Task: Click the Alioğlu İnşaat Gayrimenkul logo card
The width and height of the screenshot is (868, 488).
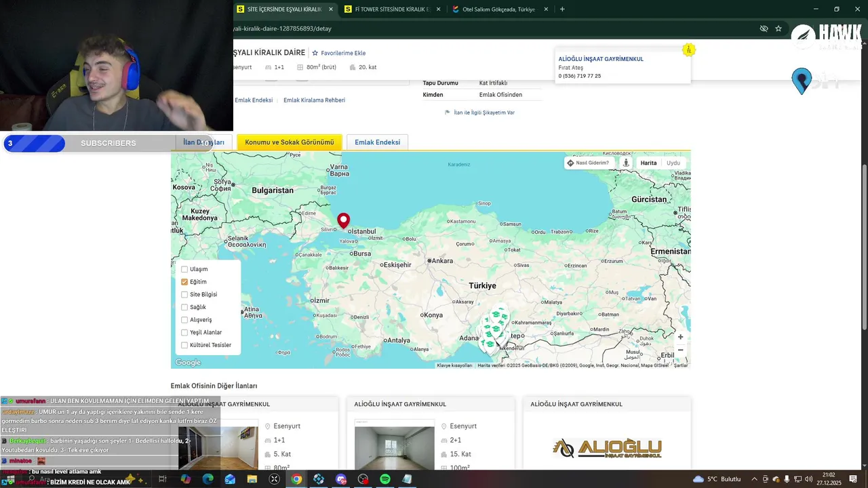Action: tap(607, 448)
